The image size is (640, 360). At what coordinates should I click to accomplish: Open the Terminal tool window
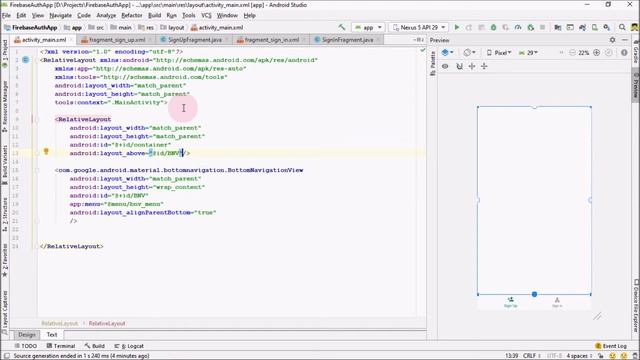click(61, 346)
